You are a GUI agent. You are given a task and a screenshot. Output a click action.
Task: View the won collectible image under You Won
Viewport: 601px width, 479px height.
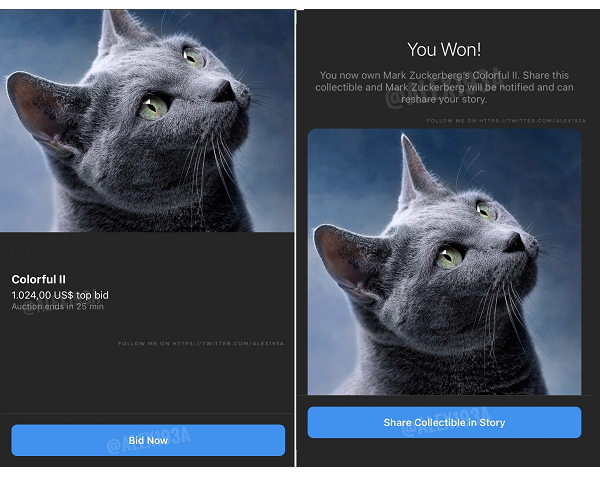point(444,262)
